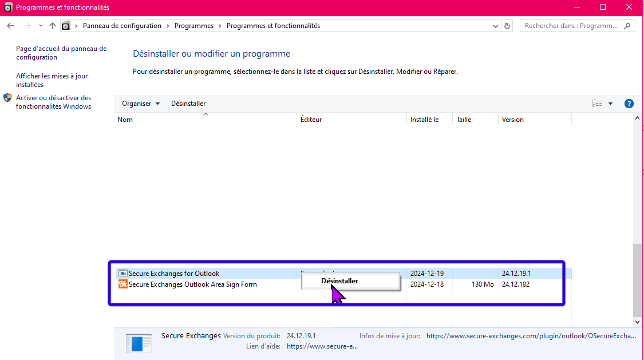Close the Programmes et fonctionnalités window
The height and width of the screenshot is (360, 644).
tap(629, 7)
